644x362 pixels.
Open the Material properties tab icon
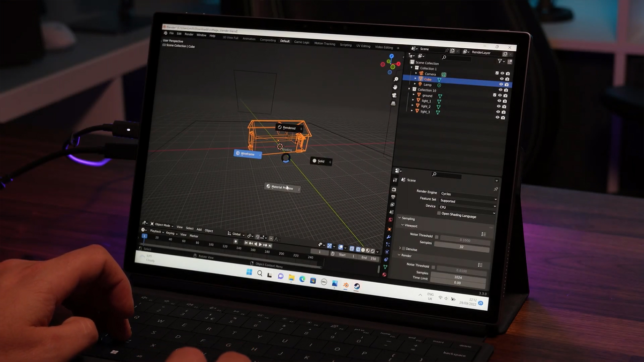coord(384,275)
